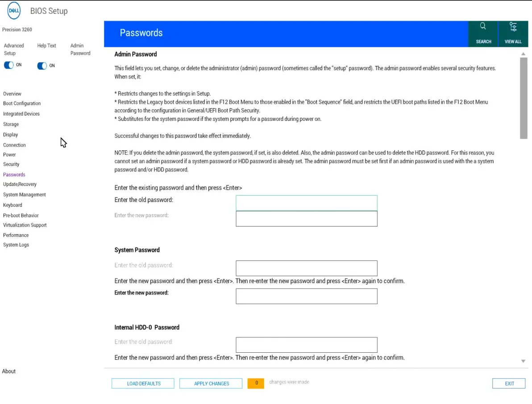Open the About page
This screenshot has width=532, height=404.
pos(9,371)
